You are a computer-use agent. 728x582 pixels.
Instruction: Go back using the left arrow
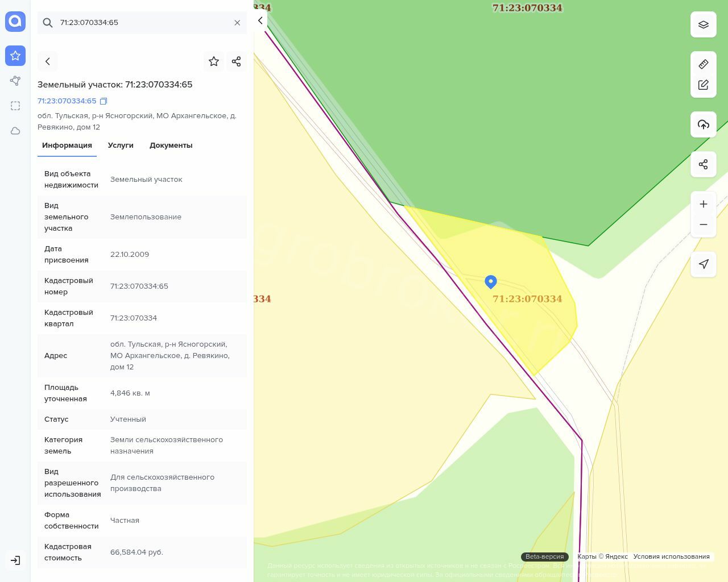[x=48, y=61]
